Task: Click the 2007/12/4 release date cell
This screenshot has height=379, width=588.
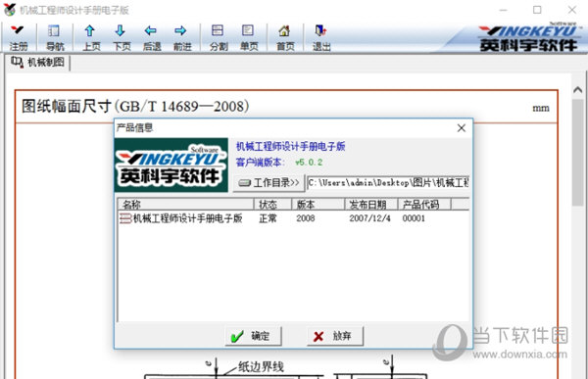Action: coord(369,218)
